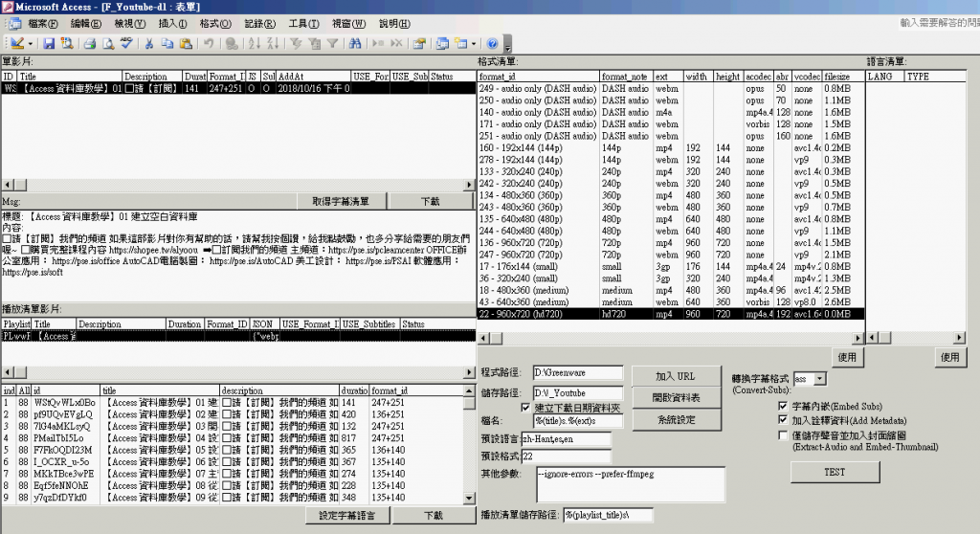980x534 pixels.
Task: Click 使用 button under the format list
Action: click(x=847, y=357)
